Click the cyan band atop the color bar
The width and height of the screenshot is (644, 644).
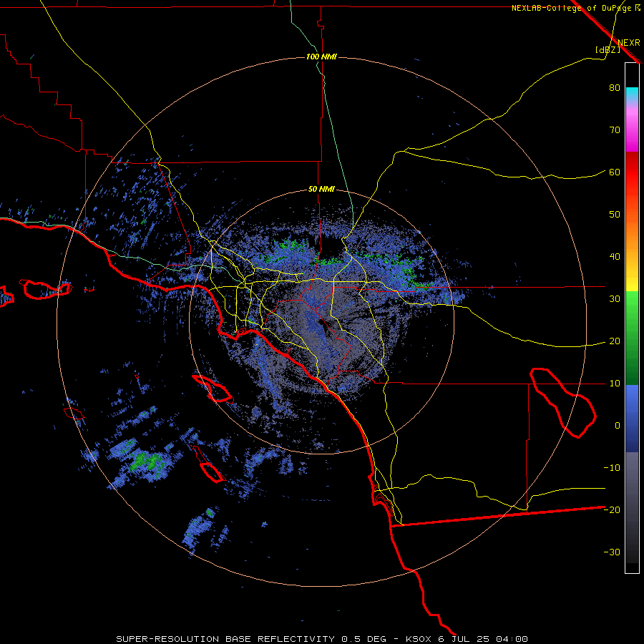point(632,93)
